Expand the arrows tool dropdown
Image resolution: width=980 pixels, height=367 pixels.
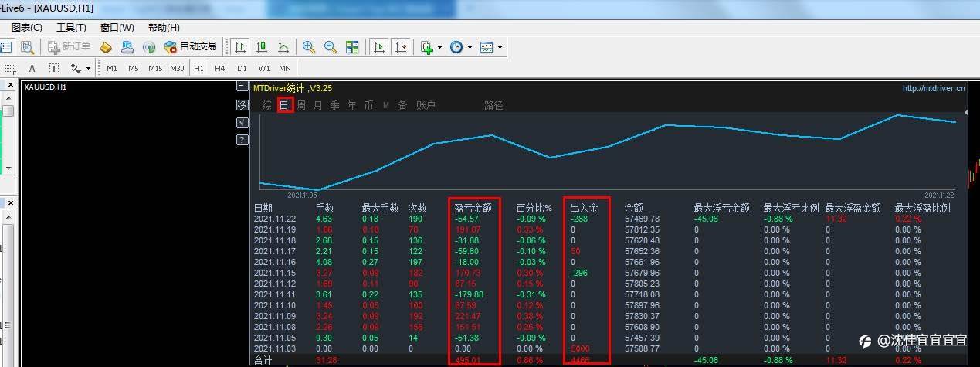point(88,68)
